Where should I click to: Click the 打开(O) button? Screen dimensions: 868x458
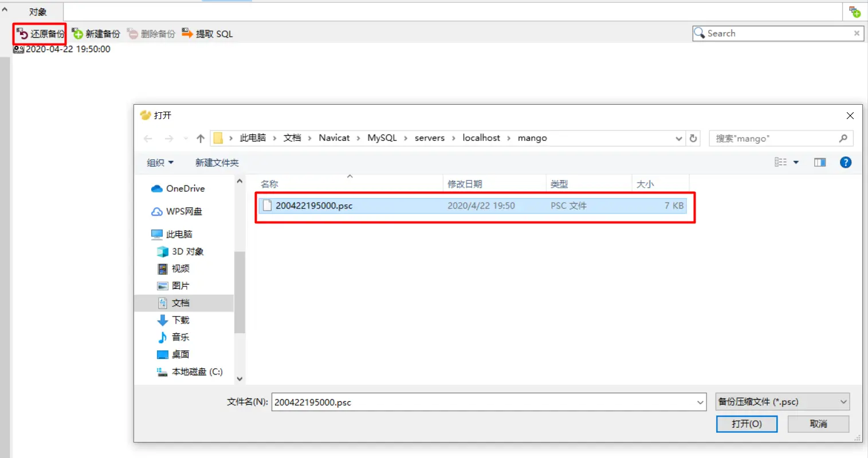747,424
